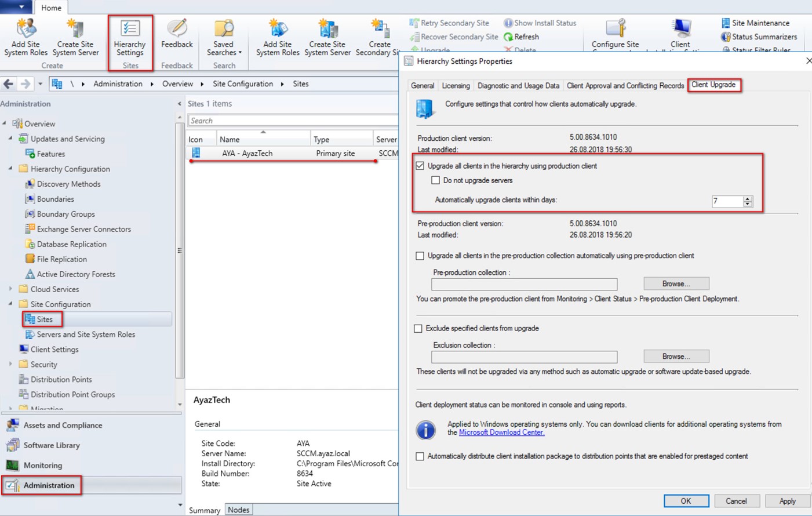Browse for exclusion collection
Viewport: 812px width, 516px height.
(676, 356)
